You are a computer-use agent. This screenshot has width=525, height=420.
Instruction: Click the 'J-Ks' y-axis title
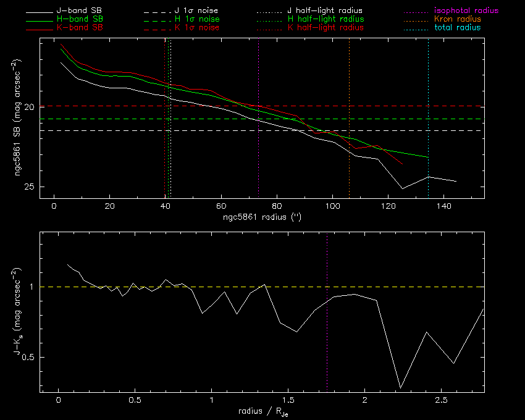click(x=17, y=311)
